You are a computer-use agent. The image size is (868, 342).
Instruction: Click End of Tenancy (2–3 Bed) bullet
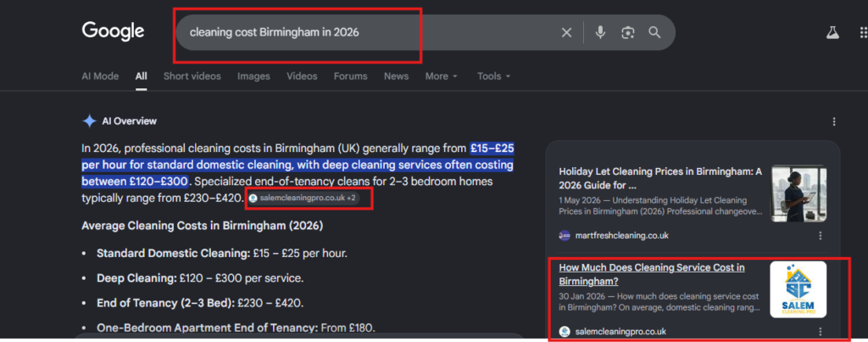pyautogui.click(x=200, y=303)
